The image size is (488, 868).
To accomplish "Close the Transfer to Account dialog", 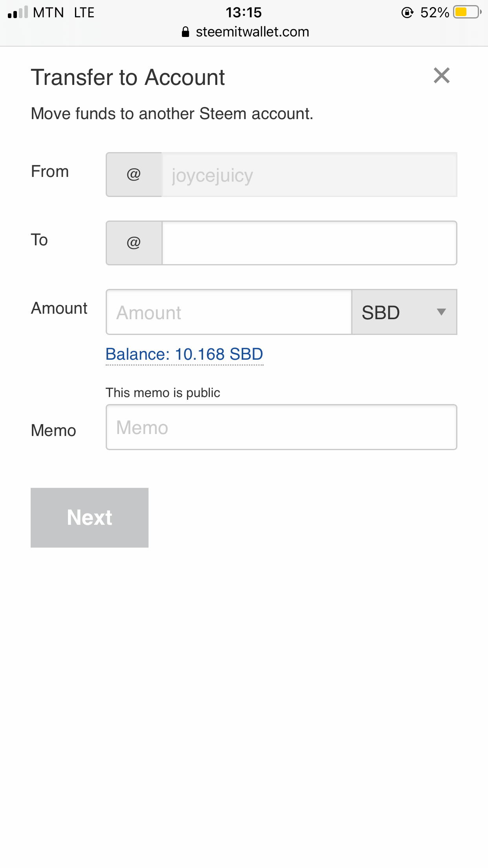I will click(441, 75).
